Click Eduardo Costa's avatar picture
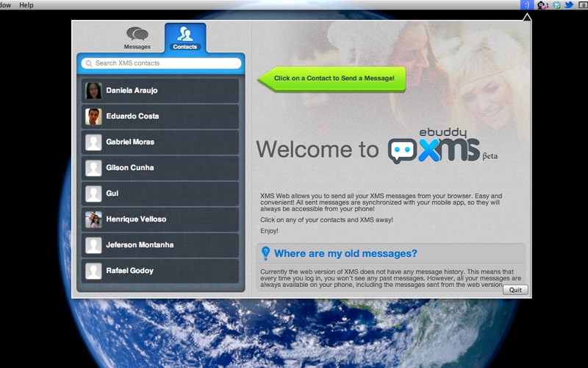Viewport: 588px width, 368px height. coord(93,116)
